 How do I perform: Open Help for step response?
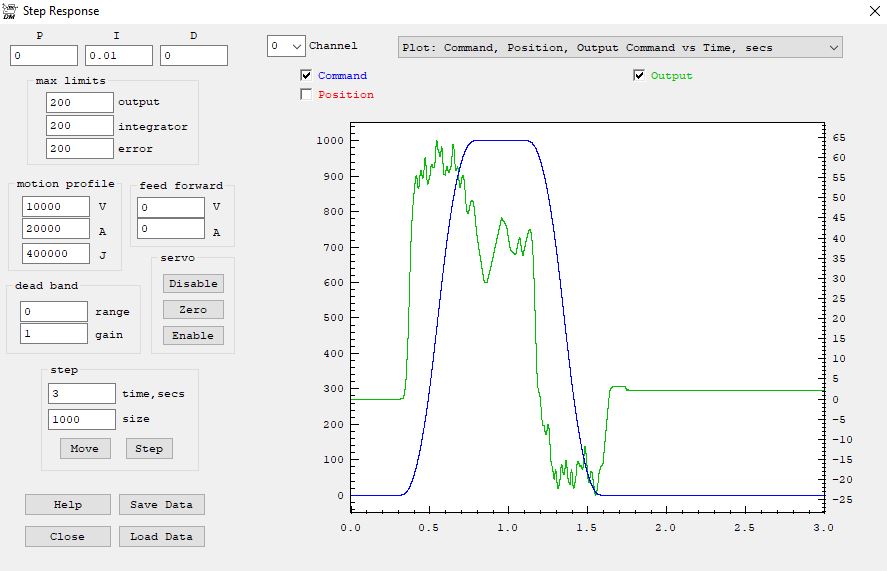(x=68, y=505)
